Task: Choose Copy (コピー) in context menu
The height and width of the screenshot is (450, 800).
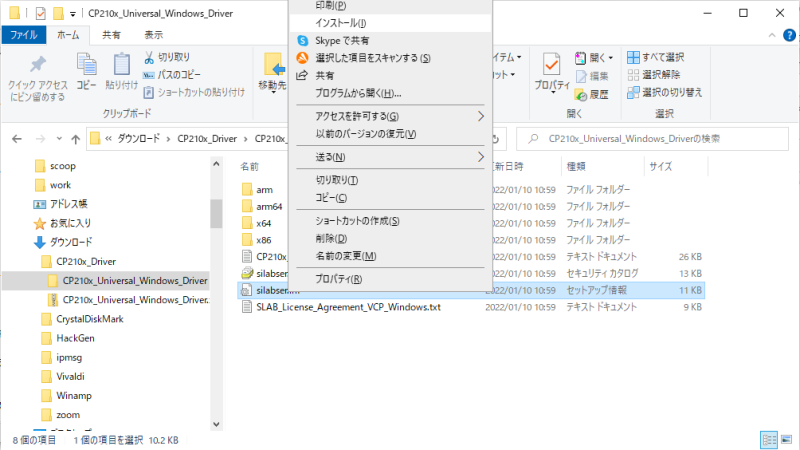Action: click(x=390, y=197)
